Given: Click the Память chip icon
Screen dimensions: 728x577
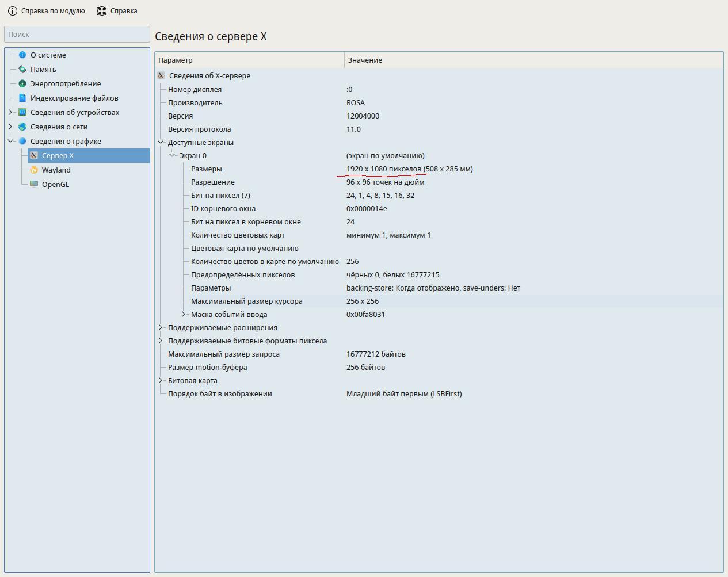Looking at the screenshot, I should click(x=22, y=69).
